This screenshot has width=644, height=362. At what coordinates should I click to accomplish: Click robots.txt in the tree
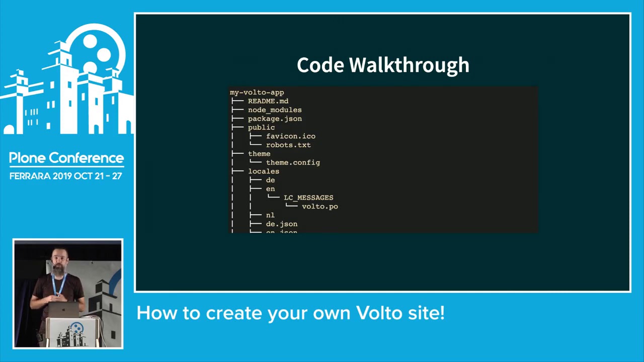(288, 145)
